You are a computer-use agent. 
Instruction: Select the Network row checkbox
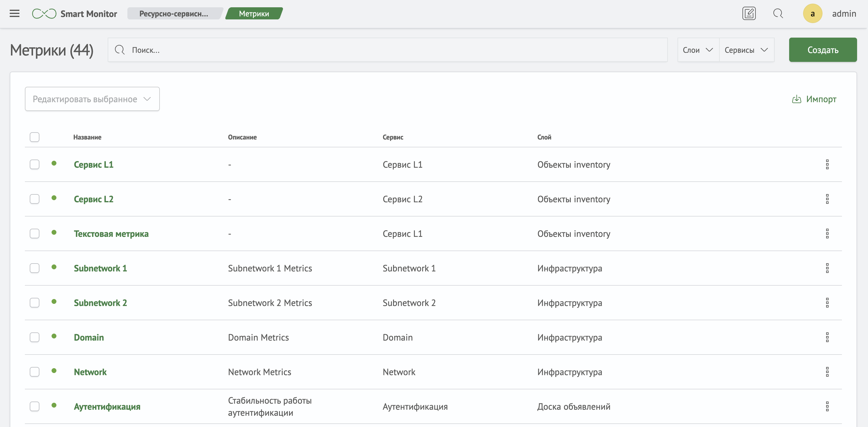click(x=34, y=372)
